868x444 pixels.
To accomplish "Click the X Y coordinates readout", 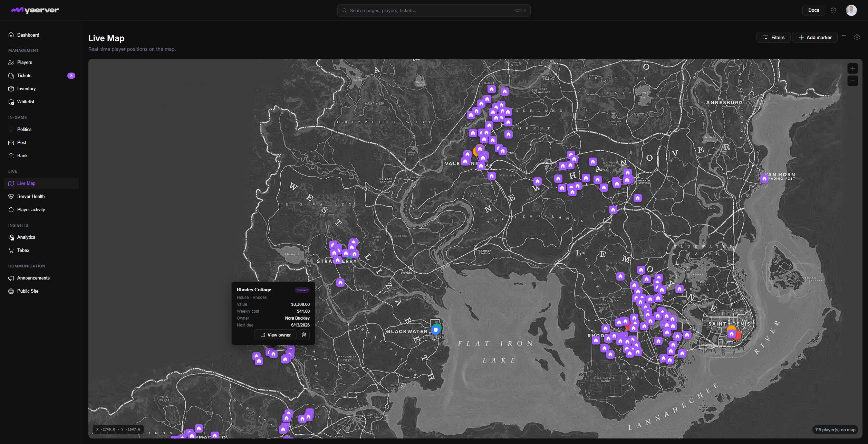I will point(118,429).
